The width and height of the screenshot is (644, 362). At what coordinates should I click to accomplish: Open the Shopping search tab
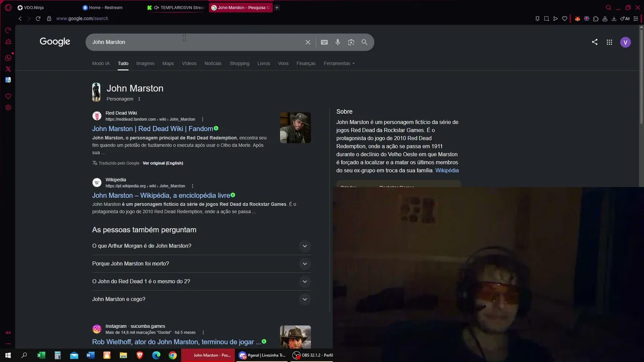pyautogui.click(x=239, y=63)
